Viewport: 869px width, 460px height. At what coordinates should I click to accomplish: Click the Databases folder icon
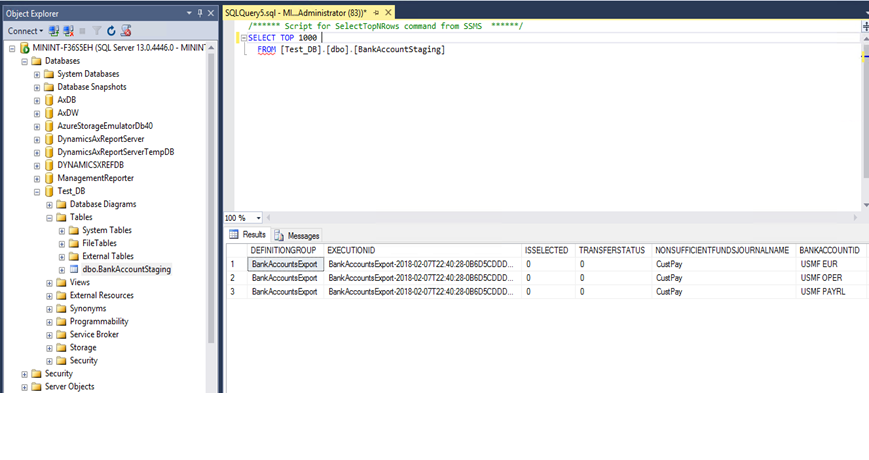pos(37,61)
